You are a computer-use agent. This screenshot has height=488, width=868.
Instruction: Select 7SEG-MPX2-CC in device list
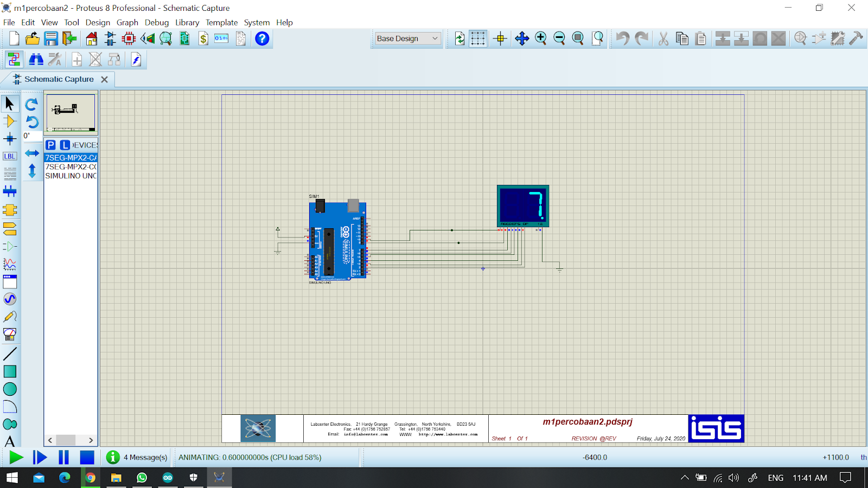(x=71, y=166)
